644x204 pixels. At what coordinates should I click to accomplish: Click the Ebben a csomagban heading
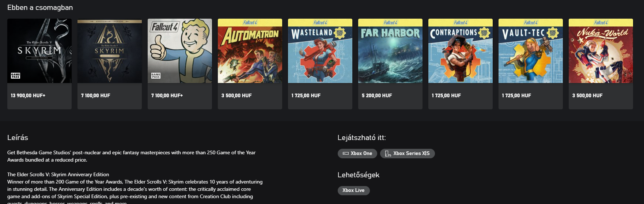pyautogui.click(x=40, y=7)
